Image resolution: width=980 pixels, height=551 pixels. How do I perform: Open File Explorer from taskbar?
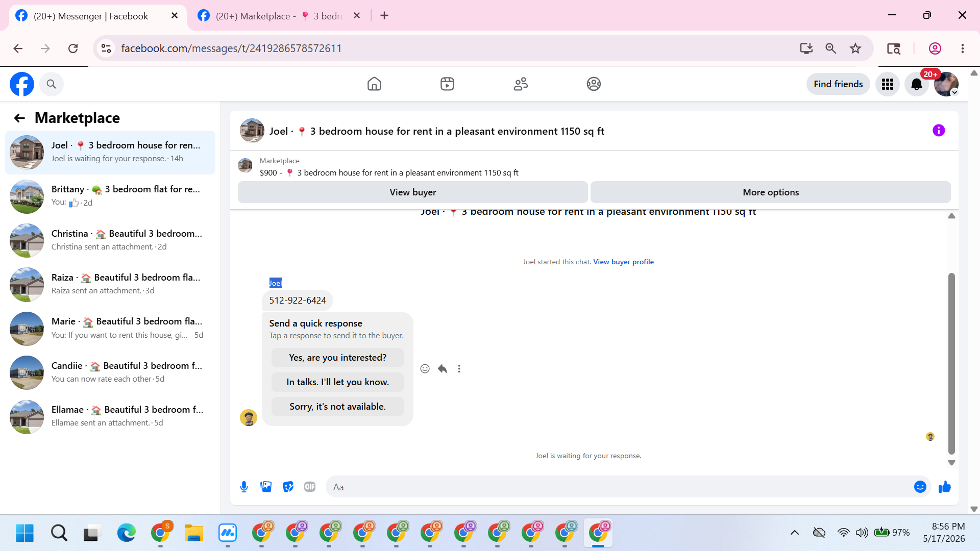(194, 533)
